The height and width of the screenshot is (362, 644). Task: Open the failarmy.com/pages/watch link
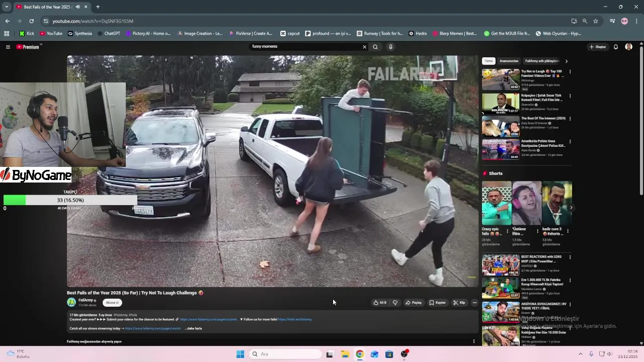153,328
